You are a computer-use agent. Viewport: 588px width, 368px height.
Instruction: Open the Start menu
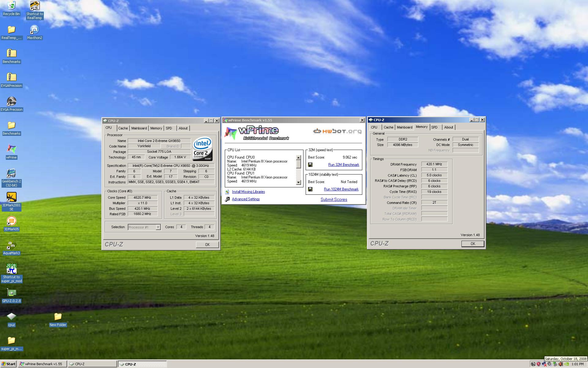point(9,364)
